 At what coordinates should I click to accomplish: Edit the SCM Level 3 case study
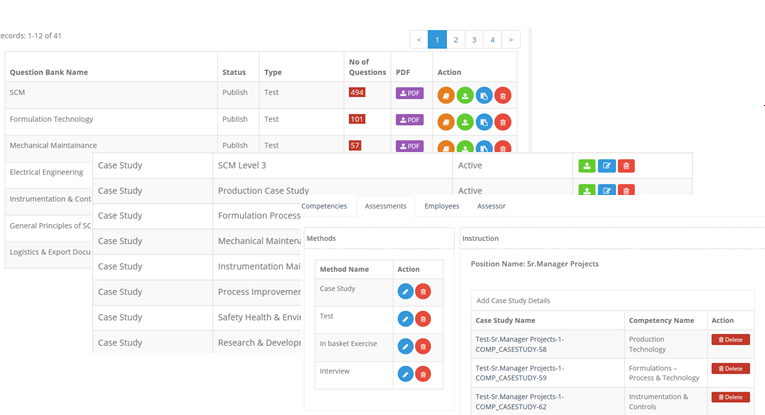pyautogui.click(x=606, y=166)
